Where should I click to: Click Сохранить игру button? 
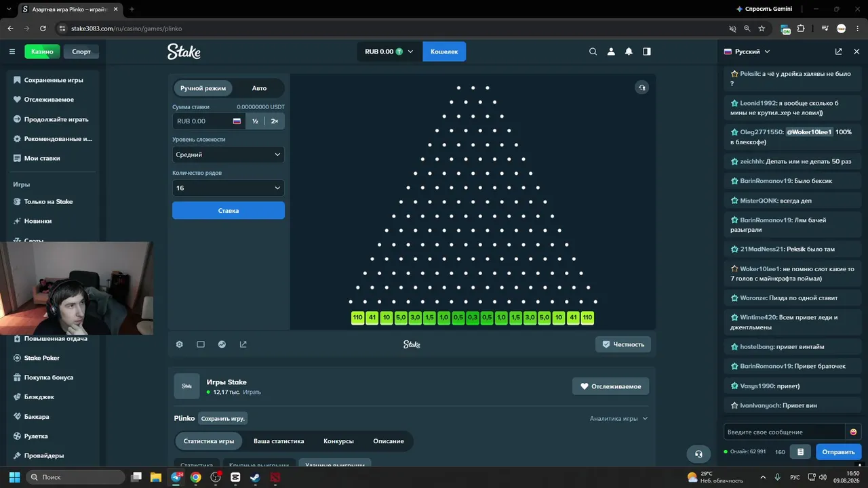point(223,419)
